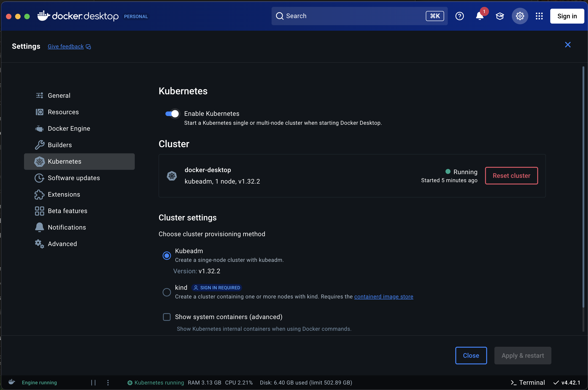This screenshot has height=390, width=588.
Task: Open Docker Engine settings section
Action: pyautogui.click(x=79, y=129)
